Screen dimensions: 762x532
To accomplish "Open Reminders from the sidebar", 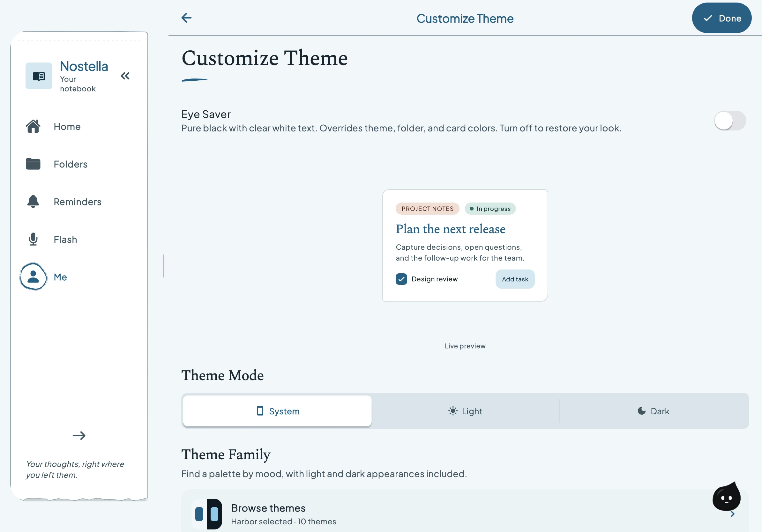I will tap(79, 202).
